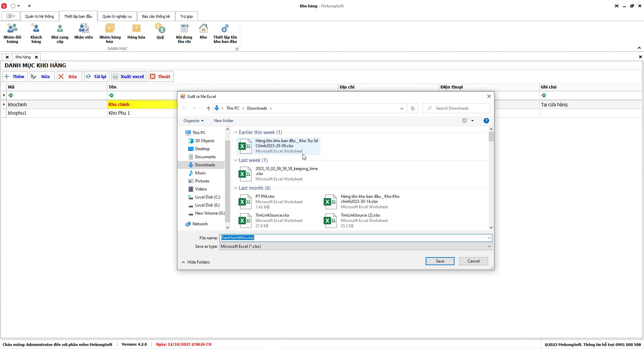Viewport: 644px width, 349px height.
Task: Toggle Hide Folders in save dialog
Action: 196,262
